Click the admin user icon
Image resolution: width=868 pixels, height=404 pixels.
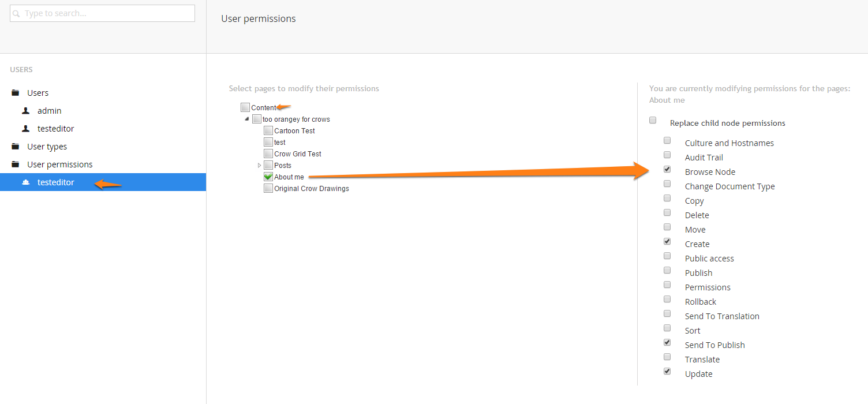point(25,111)
